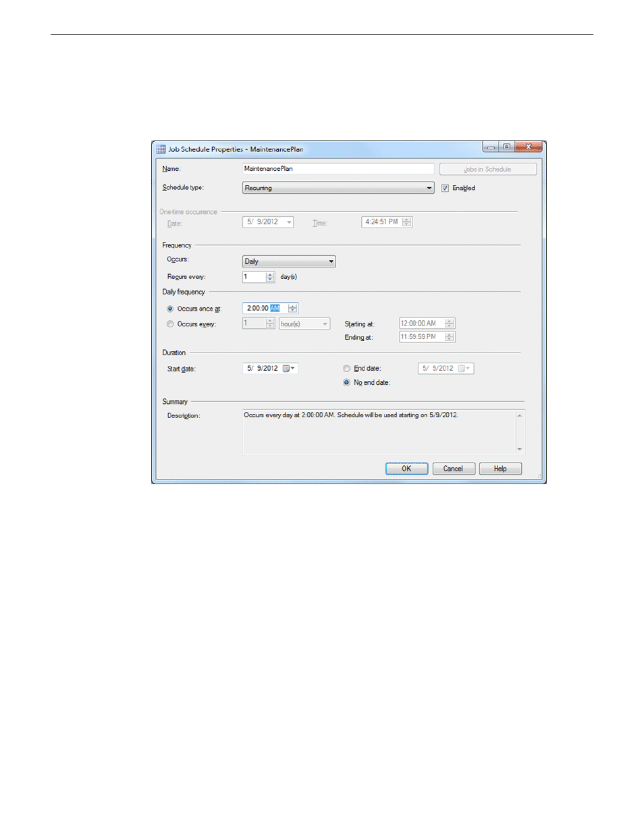Minimize the Job Schedule Properties dialog
The image size is (644, 834).
pos(491,147)
